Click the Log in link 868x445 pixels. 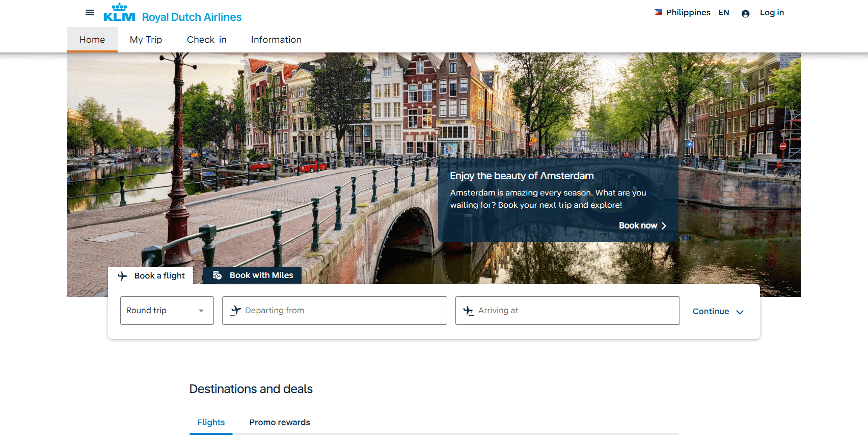772,13
